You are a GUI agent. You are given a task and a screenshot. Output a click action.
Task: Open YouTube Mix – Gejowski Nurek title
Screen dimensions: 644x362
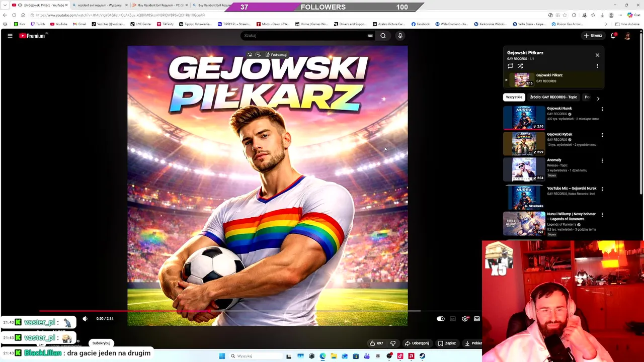click(x=572, y=188)
